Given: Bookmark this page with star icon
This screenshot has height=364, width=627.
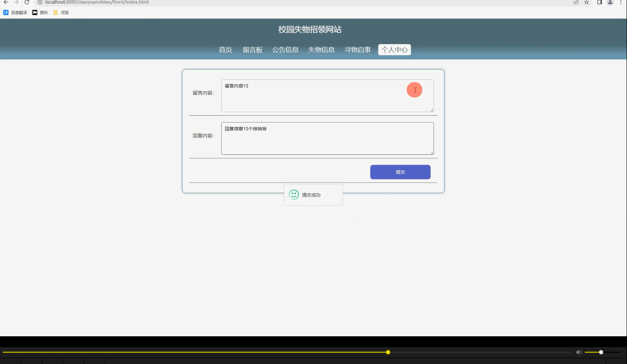Looking at the screenshot, I should [x=586, y=2].
